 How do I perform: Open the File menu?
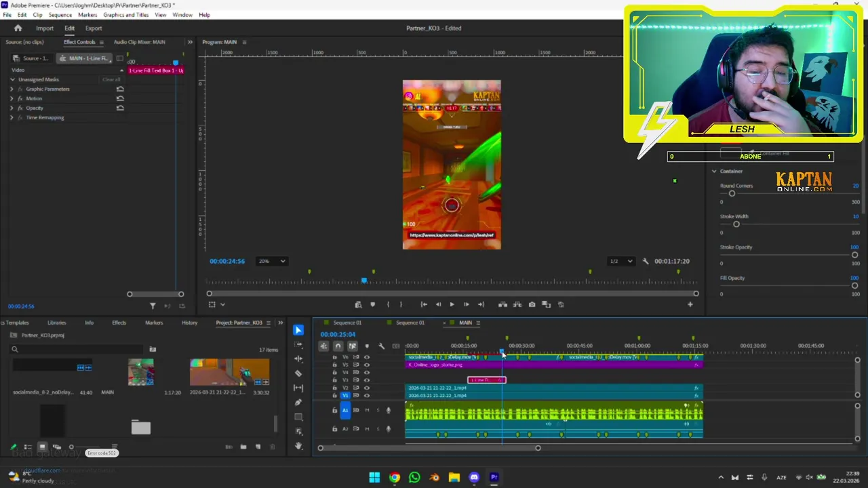pos(7,15)
